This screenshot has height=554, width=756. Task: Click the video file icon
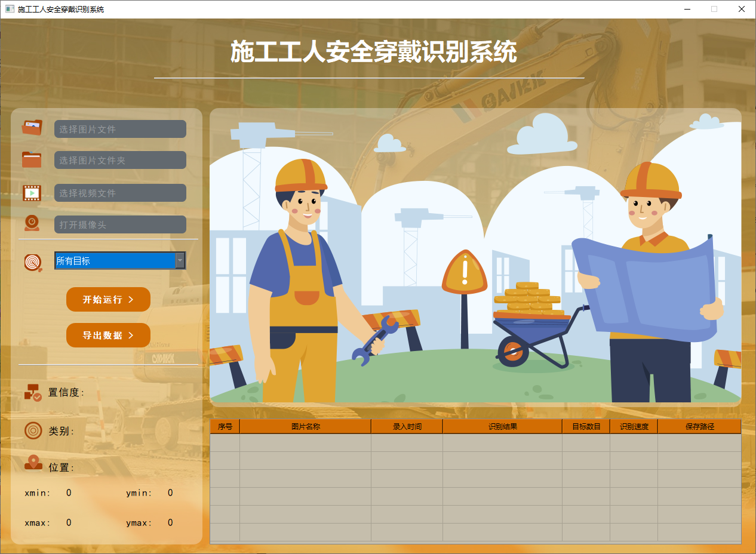(32, 193)
